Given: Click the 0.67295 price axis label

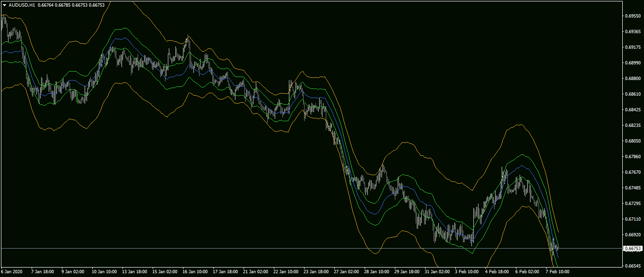Looking at the screenshot, I should 632,203.
